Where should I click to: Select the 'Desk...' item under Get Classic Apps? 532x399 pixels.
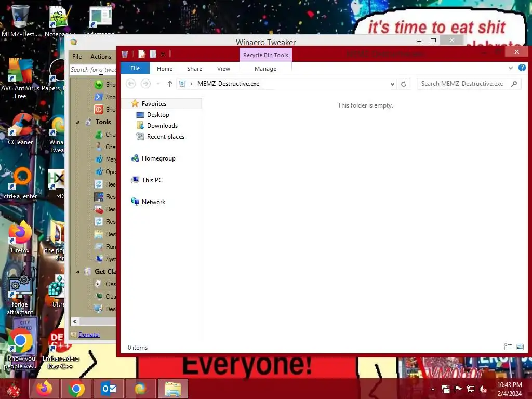(105, 309)
